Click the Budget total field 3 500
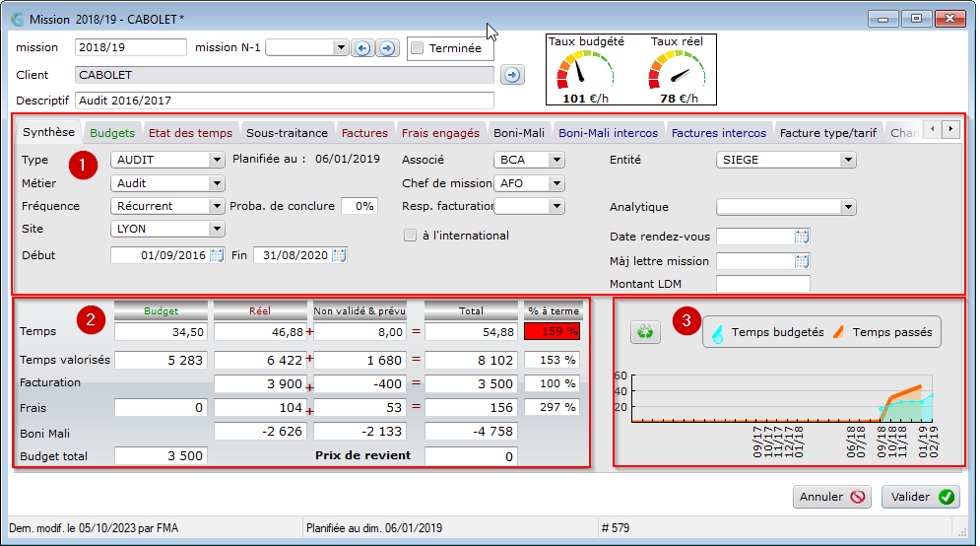This screenshot has width=980, height=546. [161, 456]
